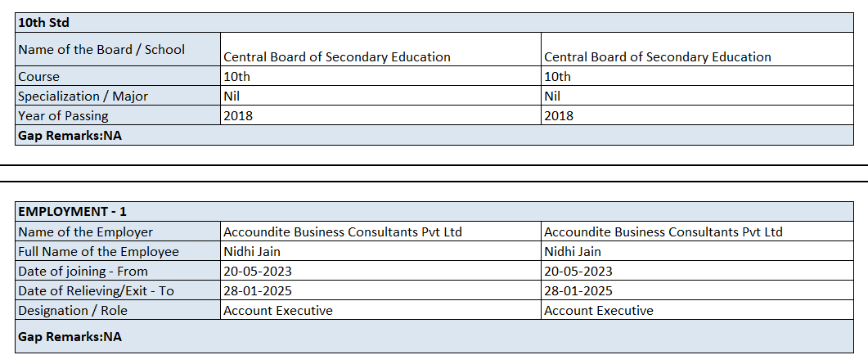Image resolution: width=868 pixels, height=364 pixels.
Task: Click the first Nidhi Jain cell
Action: tap(252, 252)
